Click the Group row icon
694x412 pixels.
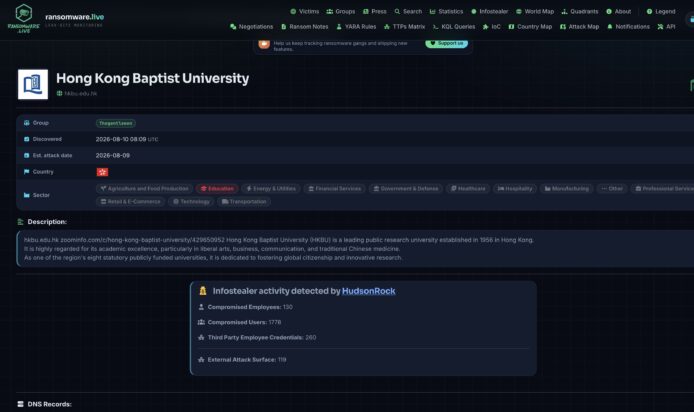click(x=27, y=123)
